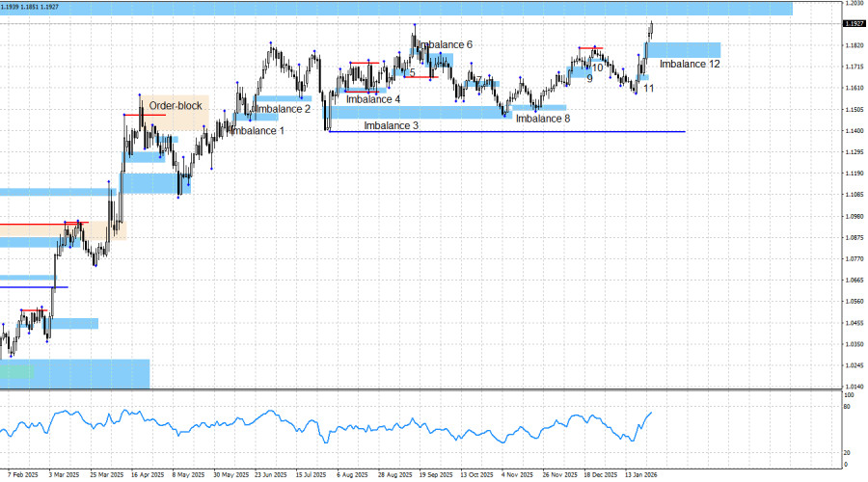
Task: Click the '28 Aug 2025' date label
Action: click(x=395, y=475)
